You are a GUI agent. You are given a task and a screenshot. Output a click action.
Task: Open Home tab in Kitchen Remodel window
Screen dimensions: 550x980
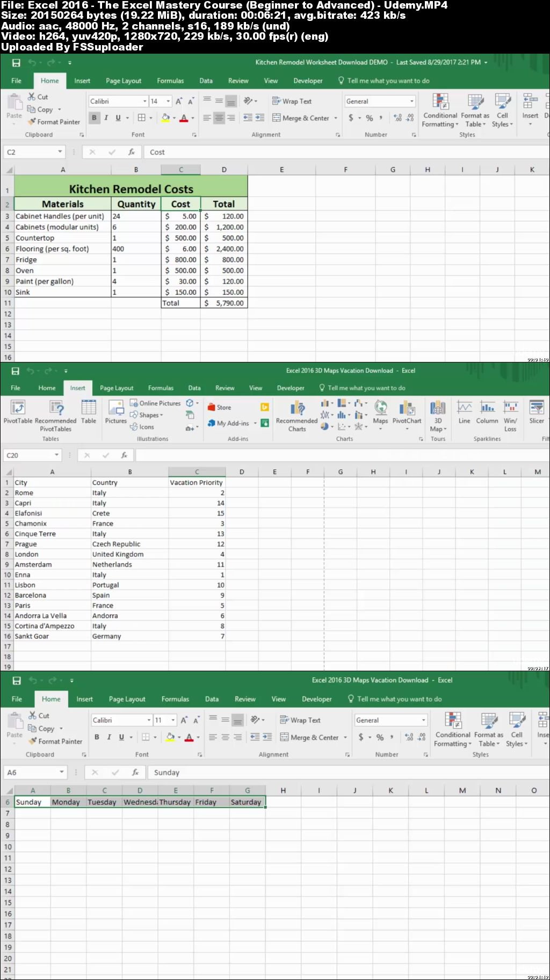[x=50, y=81]
